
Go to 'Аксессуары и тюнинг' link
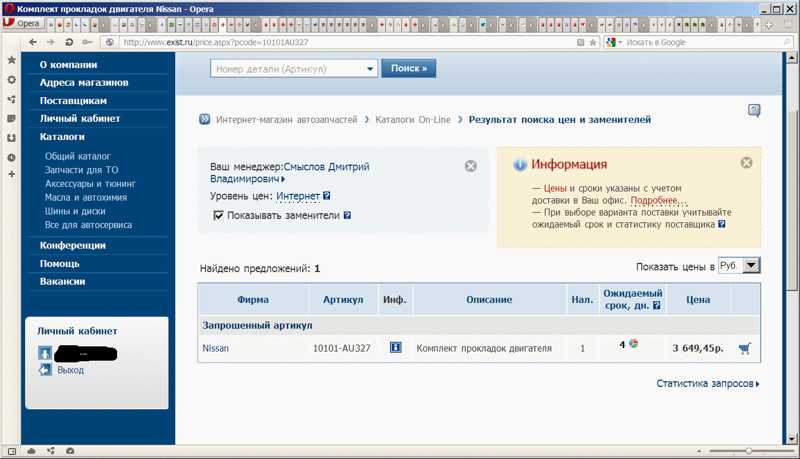point(90,184)
